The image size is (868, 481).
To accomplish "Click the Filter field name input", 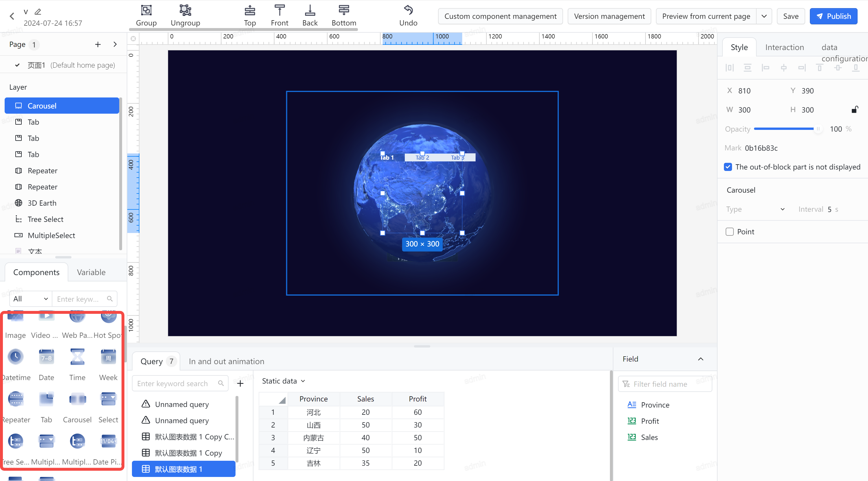I will coord(665,384).
